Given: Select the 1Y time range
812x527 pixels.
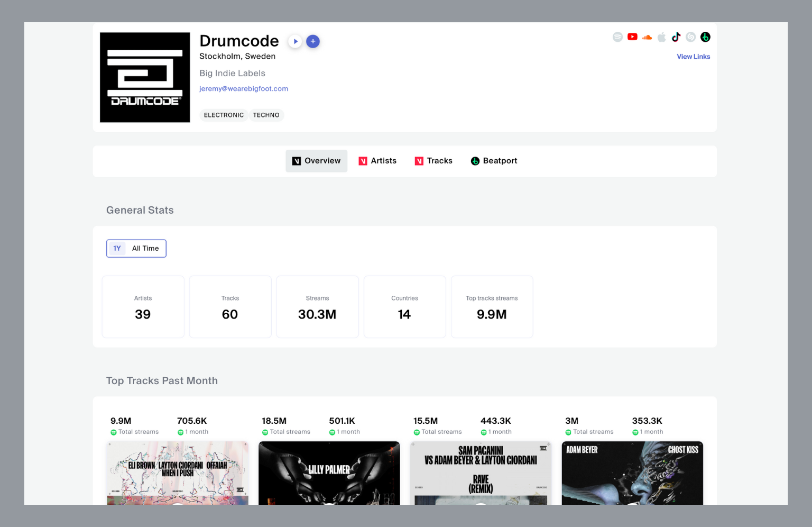Looking at the screenshot, I should click(x=117, y=248).
